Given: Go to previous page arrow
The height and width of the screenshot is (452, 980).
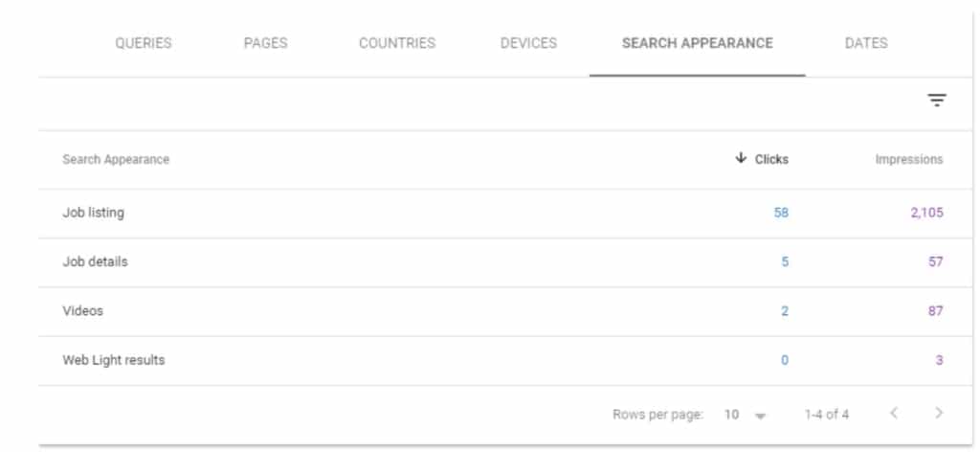Looking at the screenshot, I should (x=894, y=414).
